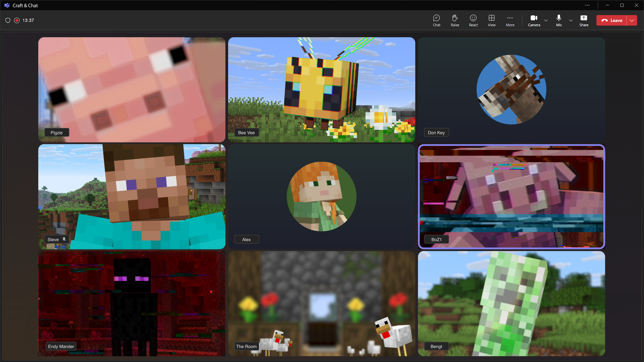
Task: Open the meeting Chat panel
Action: 436,20
